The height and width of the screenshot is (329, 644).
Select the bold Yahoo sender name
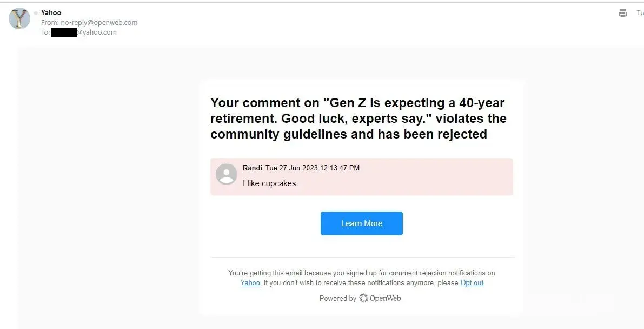pos(51,13)
